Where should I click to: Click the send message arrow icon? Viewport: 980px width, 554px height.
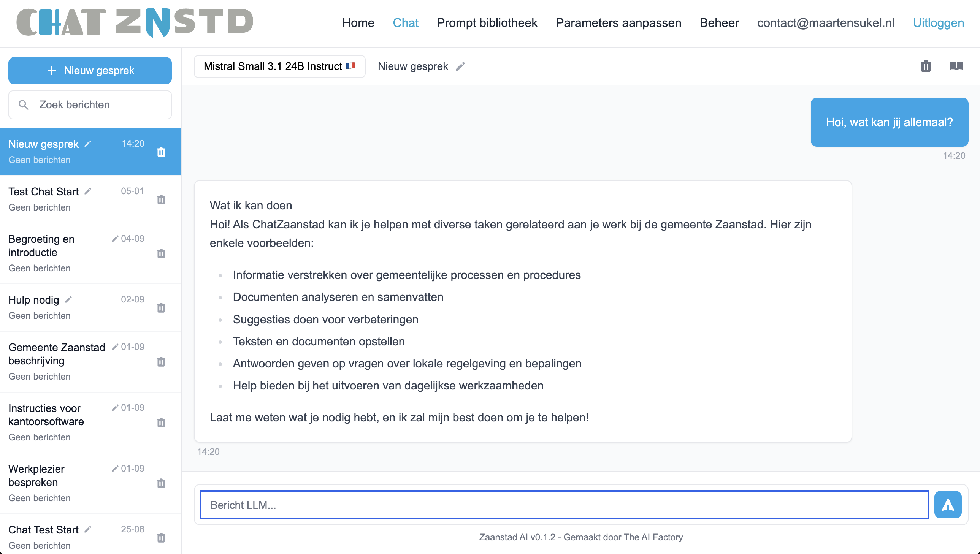(948, 505)
